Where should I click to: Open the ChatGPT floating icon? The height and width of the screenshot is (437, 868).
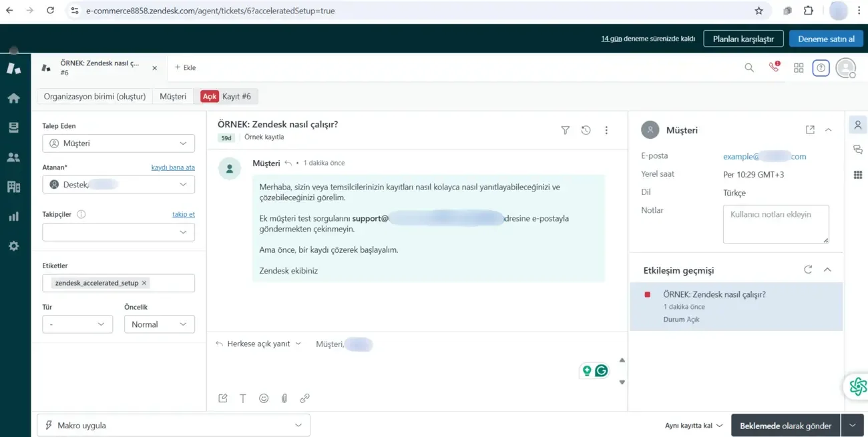[x=858, y=386]
